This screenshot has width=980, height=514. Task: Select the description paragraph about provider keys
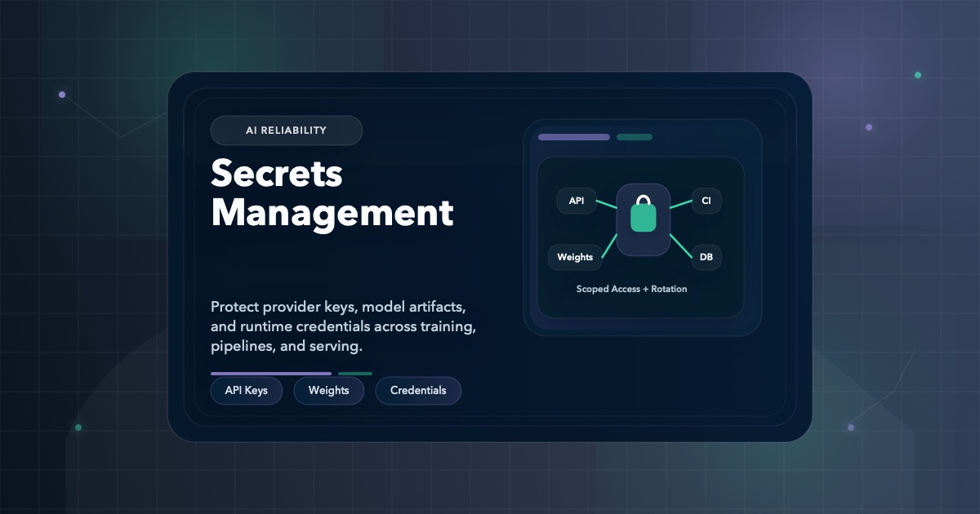pyautogui.click(x=343, y=326)
